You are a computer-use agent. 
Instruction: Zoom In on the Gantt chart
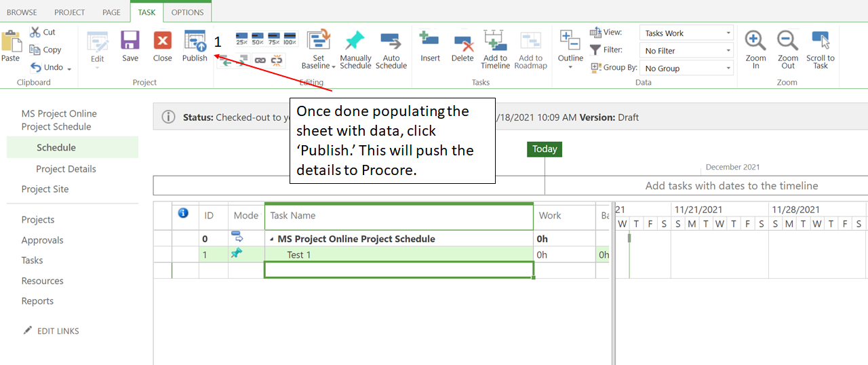coord(755,50)
